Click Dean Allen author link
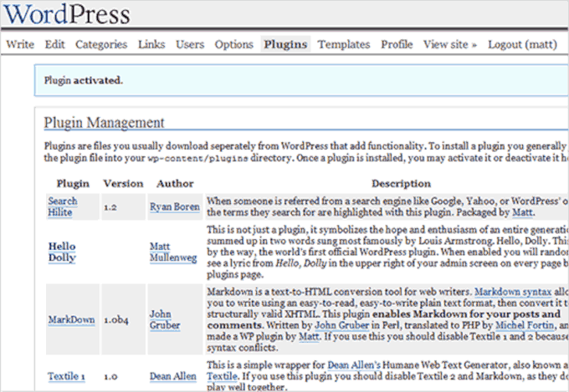The height and width of the screenshot is (392, 569). tap(172, 376)
